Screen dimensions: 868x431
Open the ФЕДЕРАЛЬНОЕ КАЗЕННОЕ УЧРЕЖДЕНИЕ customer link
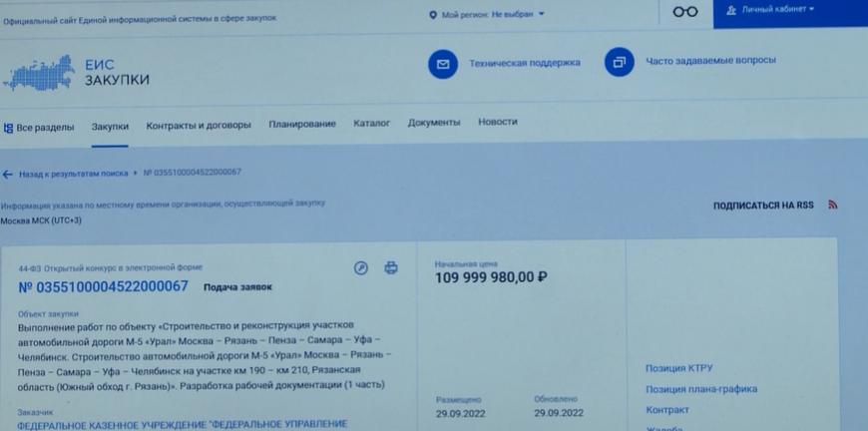[x=183, y=425]
